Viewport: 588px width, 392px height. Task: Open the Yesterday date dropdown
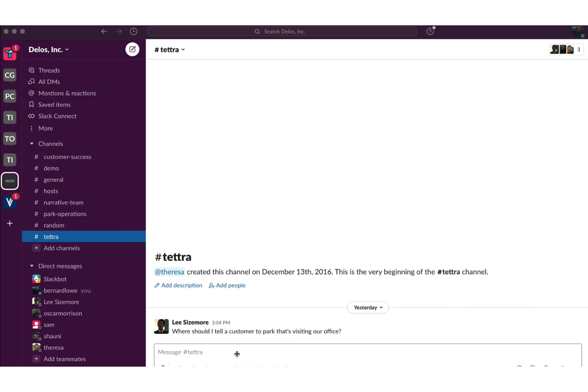[368, 307]
